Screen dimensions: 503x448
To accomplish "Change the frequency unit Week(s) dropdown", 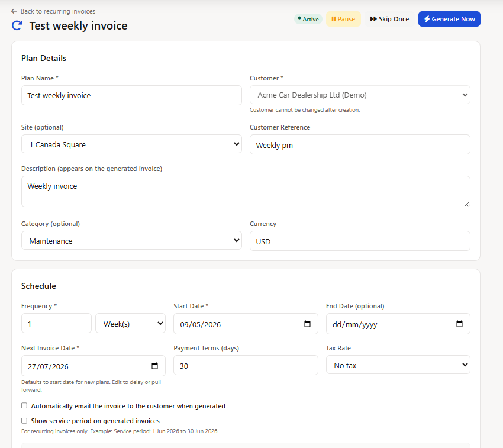I will 131,324.
